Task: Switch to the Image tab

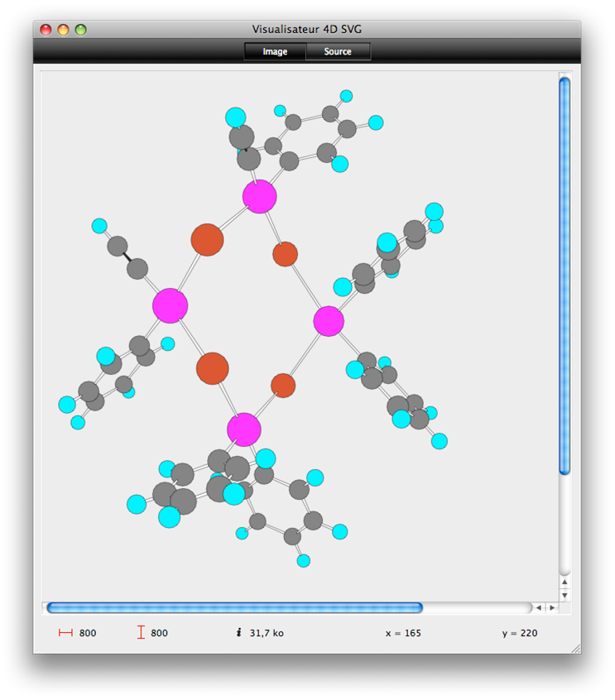Action: pyautogui.click(x=275, y=51)
